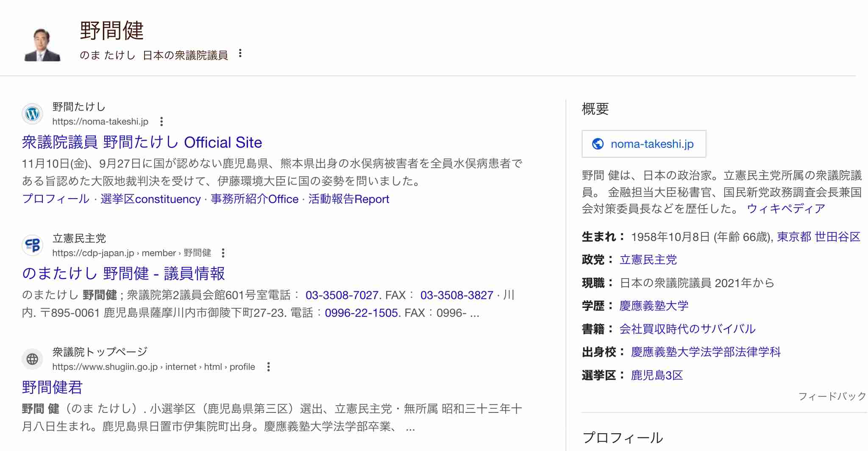Follow the 事務所紹介Office sitelink
Screen dimensions: 868x451
255,199
